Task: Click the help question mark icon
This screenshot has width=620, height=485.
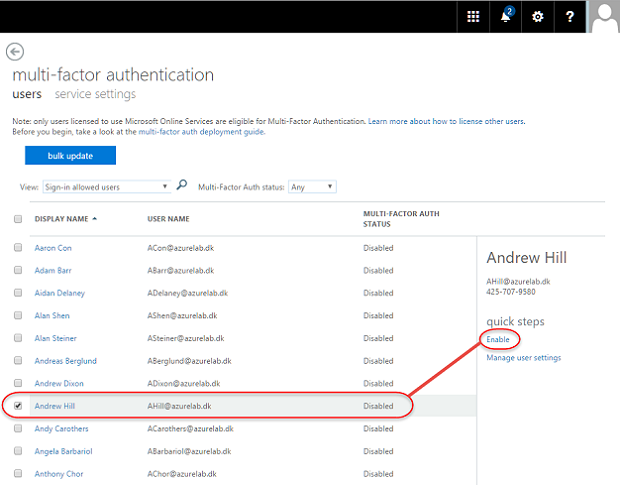Action: pos(570,16)
